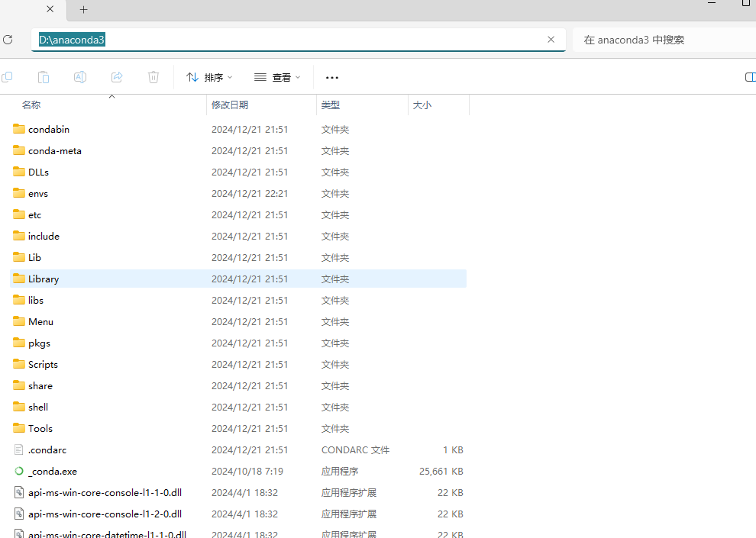The width and height of the screenshot is (756, 538).
Task: Click the api-ms-win-core-console-l1-1-0.dll file name
Action: pos(105,493)
